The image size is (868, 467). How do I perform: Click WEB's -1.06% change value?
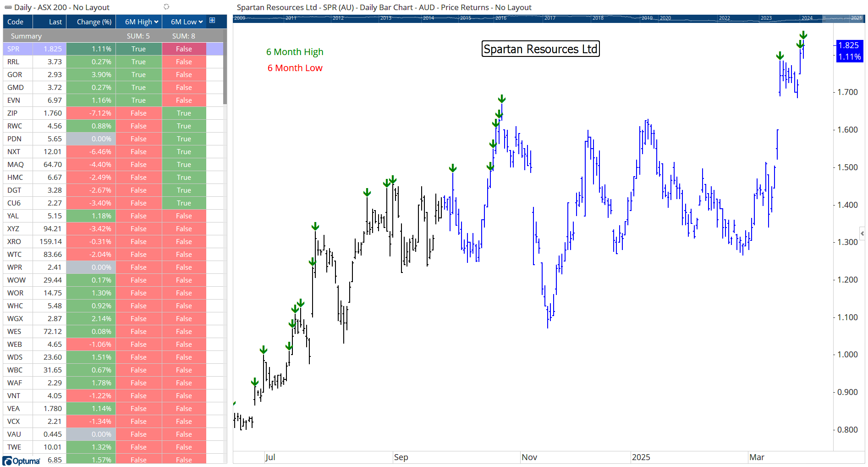[x=91, y=345]
